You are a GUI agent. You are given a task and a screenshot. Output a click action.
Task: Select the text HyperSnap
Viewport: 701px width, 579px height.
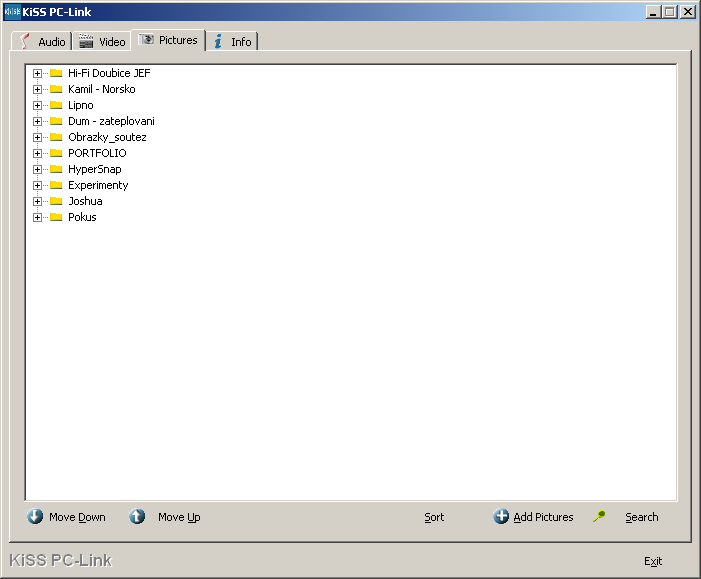point(95,169)
